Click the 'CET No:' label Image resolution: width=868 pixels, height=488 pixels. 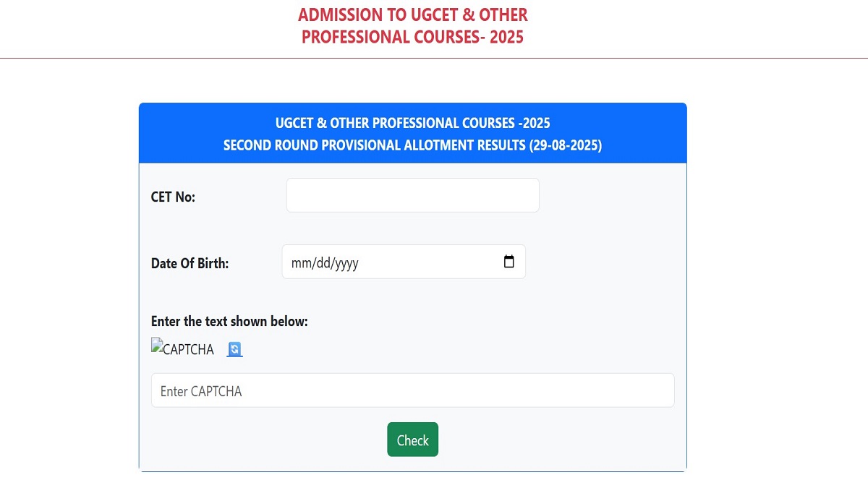coord(173,197)
